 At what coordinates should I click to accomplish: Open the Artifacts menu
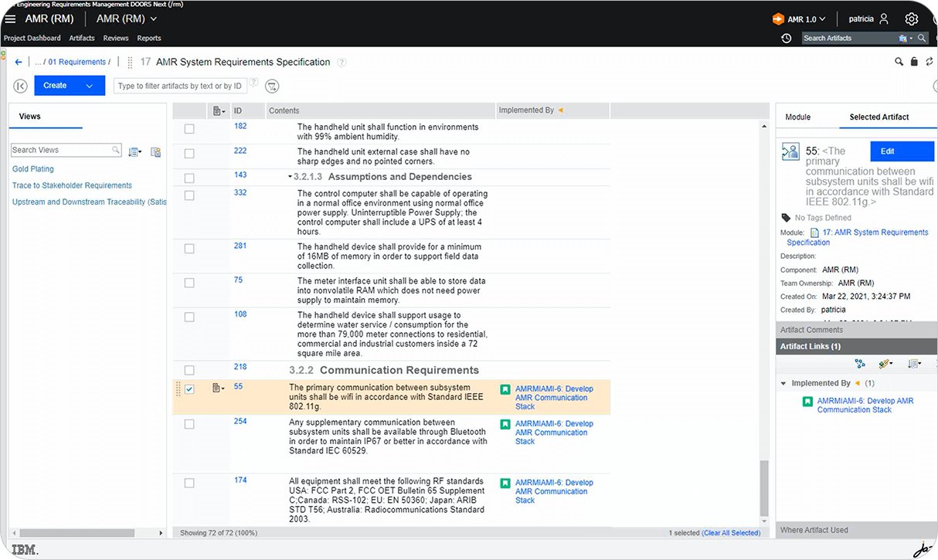82,38
